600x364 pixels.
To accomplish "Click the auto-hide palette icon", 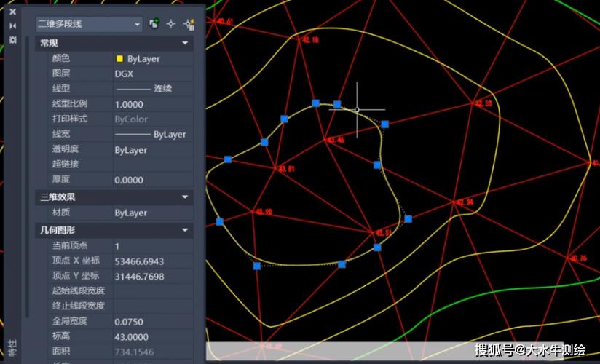I will [x=12, y=25].
